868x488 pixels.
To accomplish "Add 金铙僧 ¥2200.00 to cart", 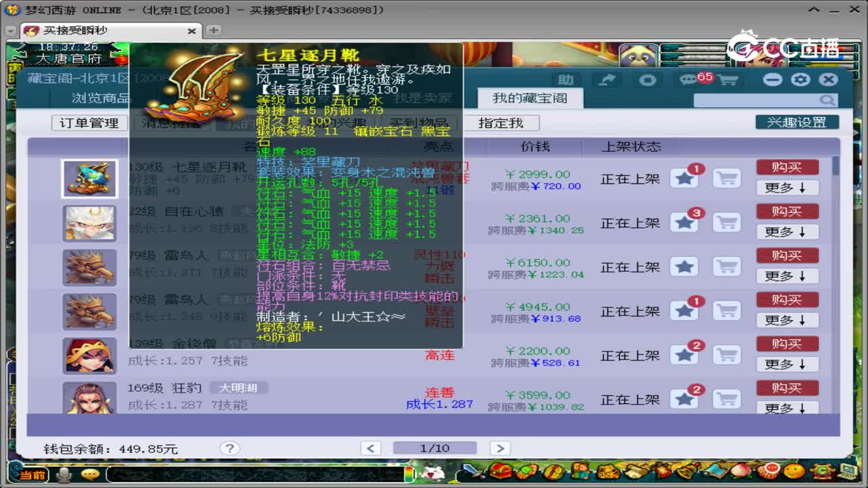I will point(727,354).
